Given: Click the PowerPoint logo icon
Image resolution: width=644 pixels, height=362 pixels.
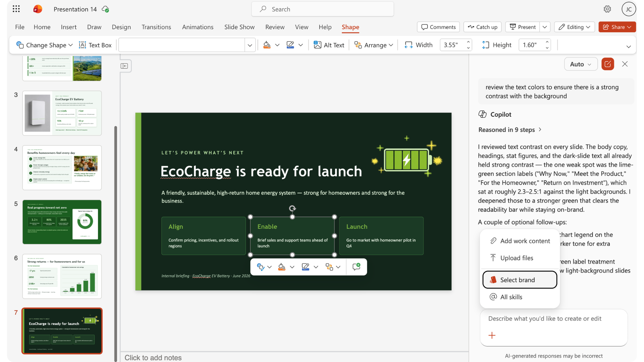Looking at the screenshot, I should [x=38, y=9].
